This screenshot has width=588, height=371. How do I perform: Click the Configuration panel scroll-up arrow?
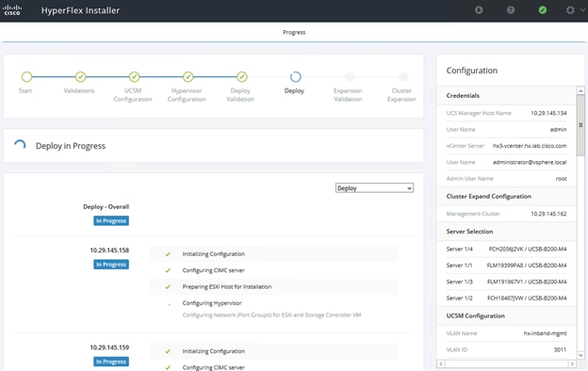click(580, 90)
